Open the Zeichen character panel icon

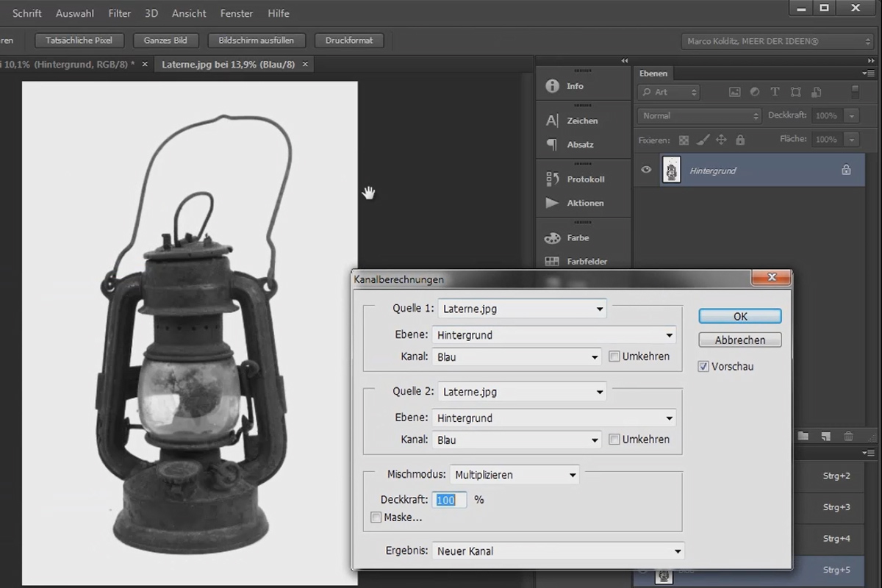pyautogui.click(x=552, y=121)
